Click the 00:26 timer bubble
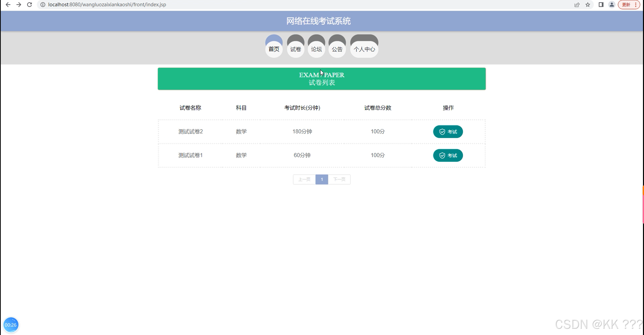Screen dimensions: 644x335 11,325
